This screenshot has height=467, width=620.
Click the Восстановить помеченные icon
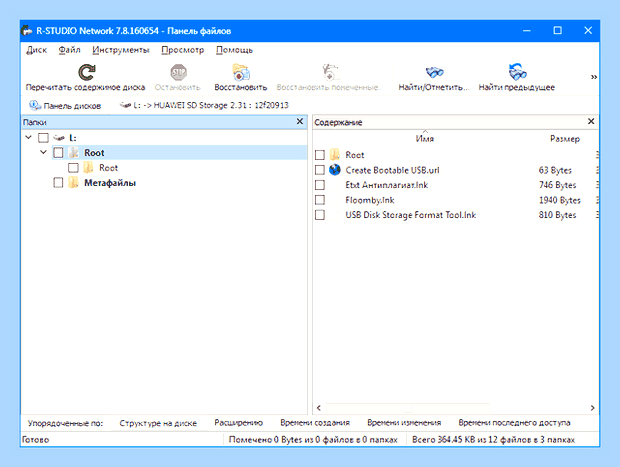330,72
